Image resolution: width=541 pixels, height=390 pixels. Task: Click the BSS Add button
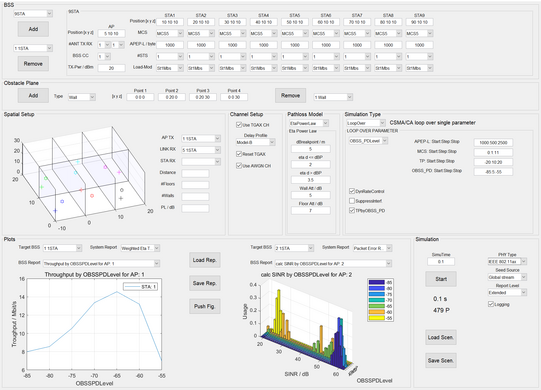pos(33,29)
